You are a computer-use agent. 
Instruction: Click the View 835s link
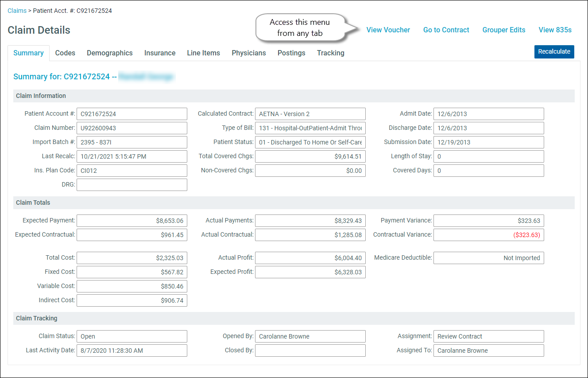coord(555,30)
